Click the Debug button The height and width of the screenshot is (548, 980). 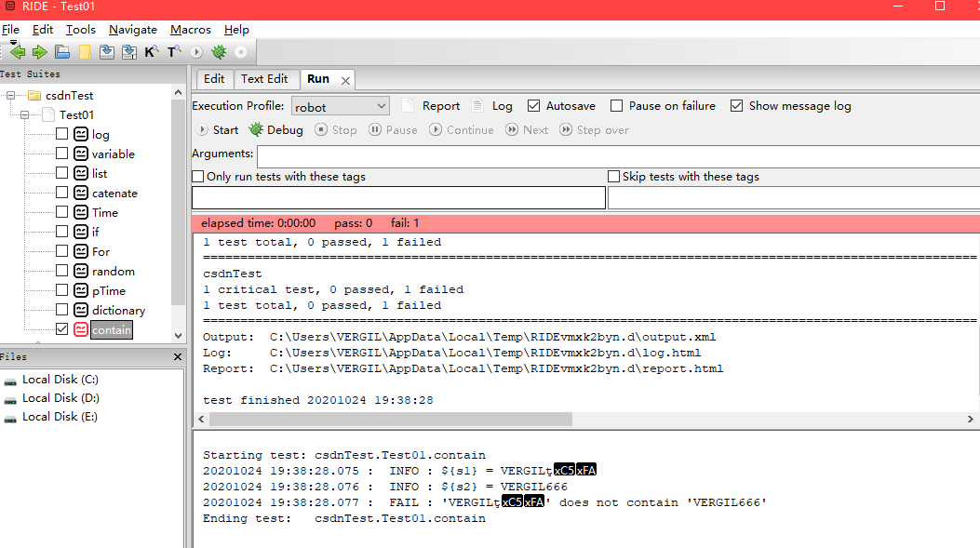coord(275,130)
